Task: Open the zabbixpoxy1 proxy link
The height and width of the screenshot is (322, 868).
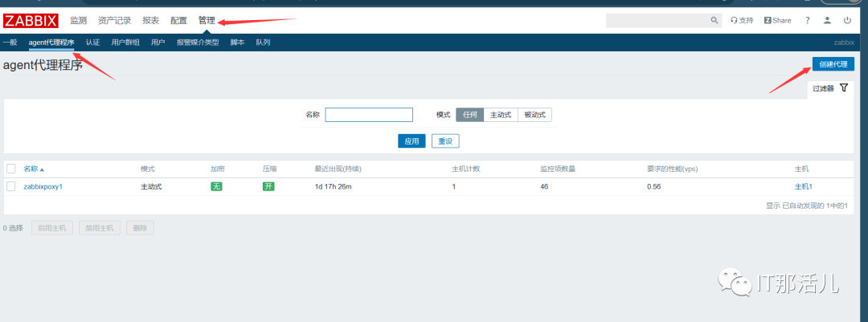Action: pyautogui.click(x=43, y=186)
